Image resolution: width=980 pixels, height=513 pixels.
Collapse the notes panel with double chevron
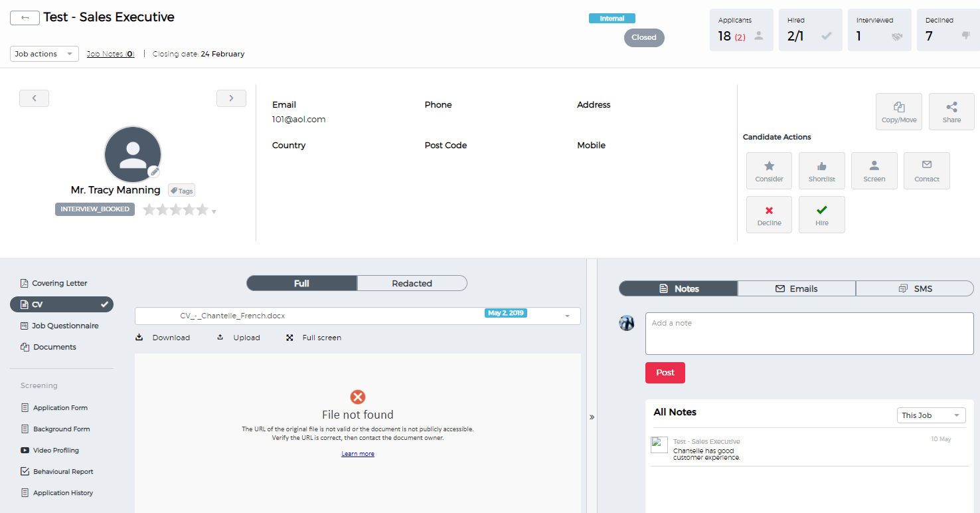(x=592, y=417)
